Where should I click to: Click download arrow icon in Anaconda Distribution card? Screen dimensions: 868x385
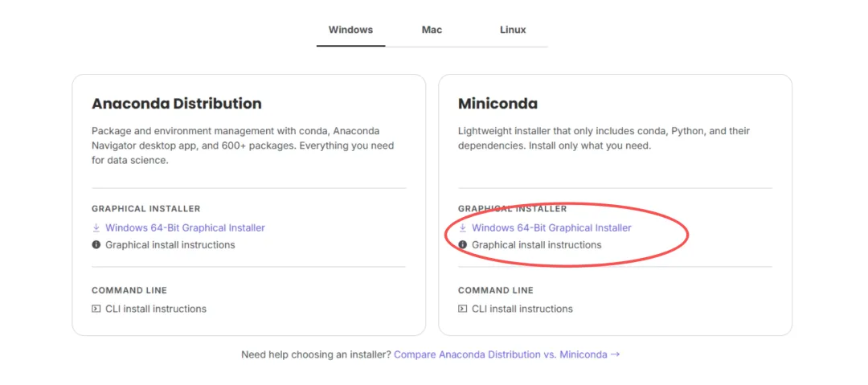coord(96,227)
